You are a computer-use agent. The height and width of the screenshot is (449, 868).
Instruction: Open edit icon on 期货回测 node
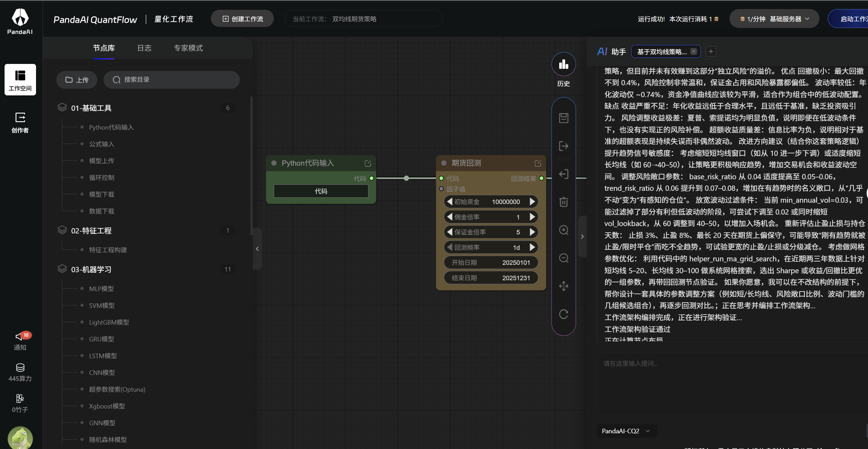(538, 163)
